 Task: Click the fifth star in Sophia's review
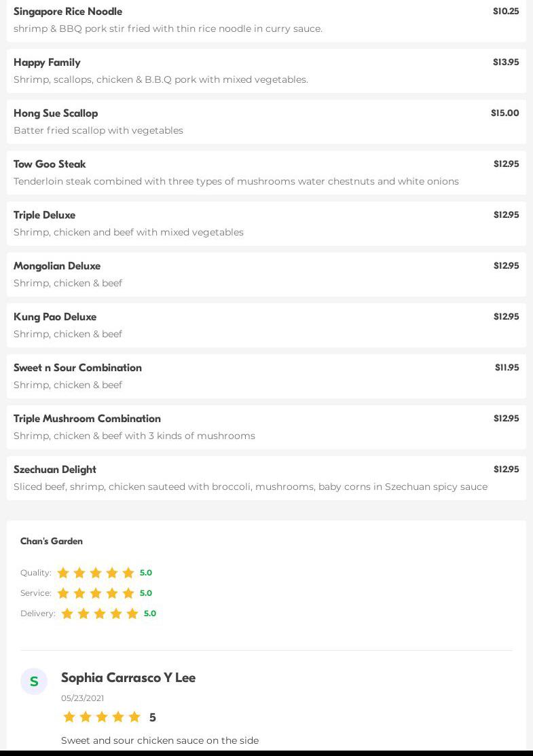pyautogui.click(x=134, y=717)
